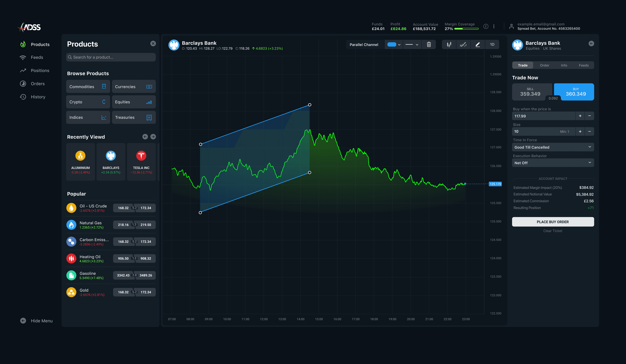Click the margin coverage info icon

click(486, 26)
